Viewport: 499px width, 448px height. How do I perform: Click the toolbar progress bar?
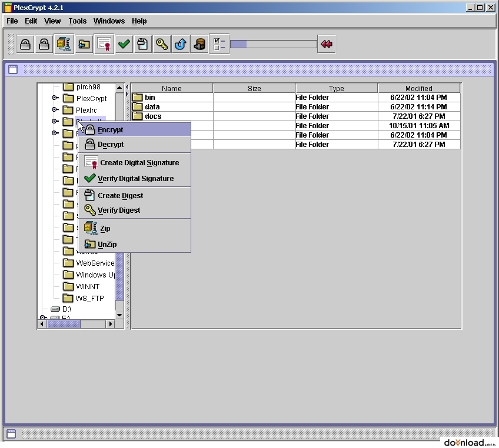click(x=274, y=44)
